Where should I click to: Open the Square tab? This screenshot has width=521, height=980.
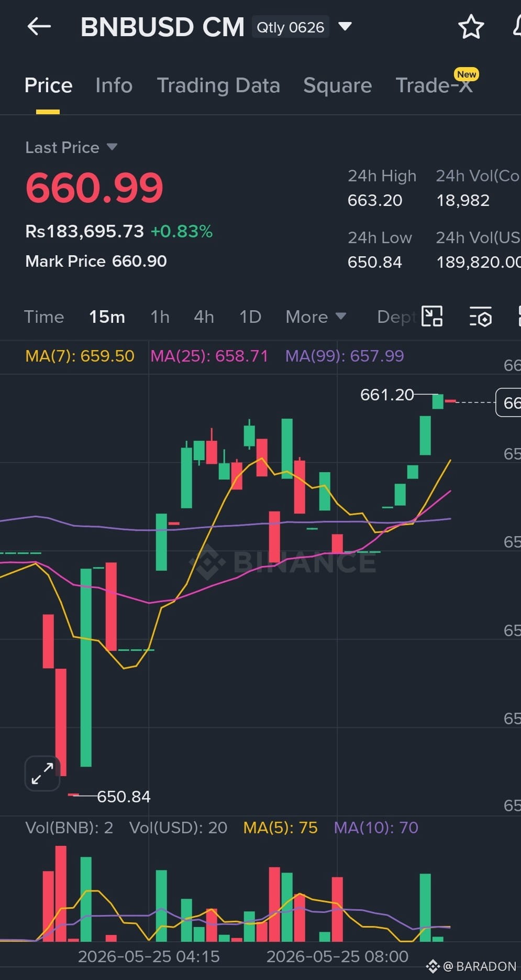[337, 85]
